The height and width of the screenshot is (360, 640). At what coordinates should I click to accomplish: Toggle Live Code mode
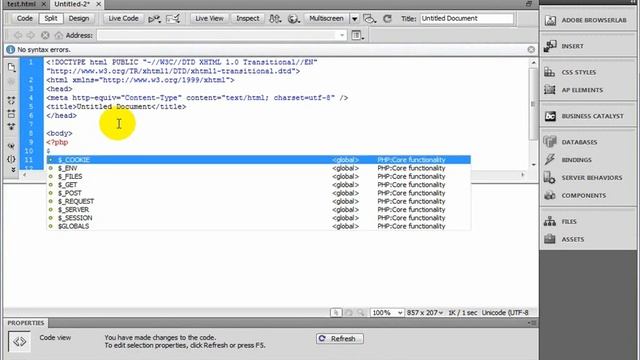pyautogui.click(x=123, y=18)
